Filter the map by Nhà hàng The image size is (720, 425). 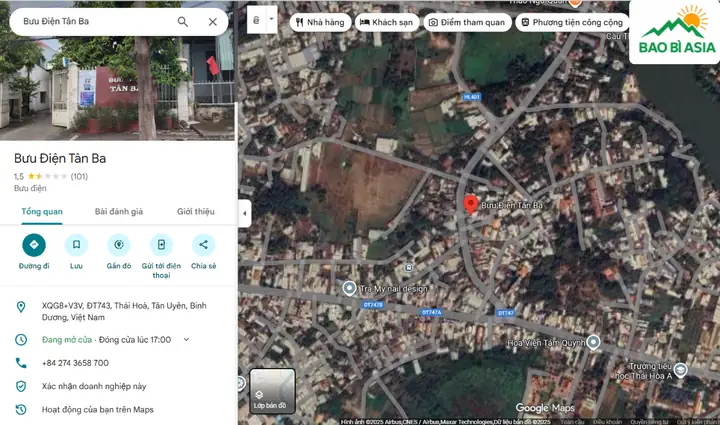click(x=320, y=22)
